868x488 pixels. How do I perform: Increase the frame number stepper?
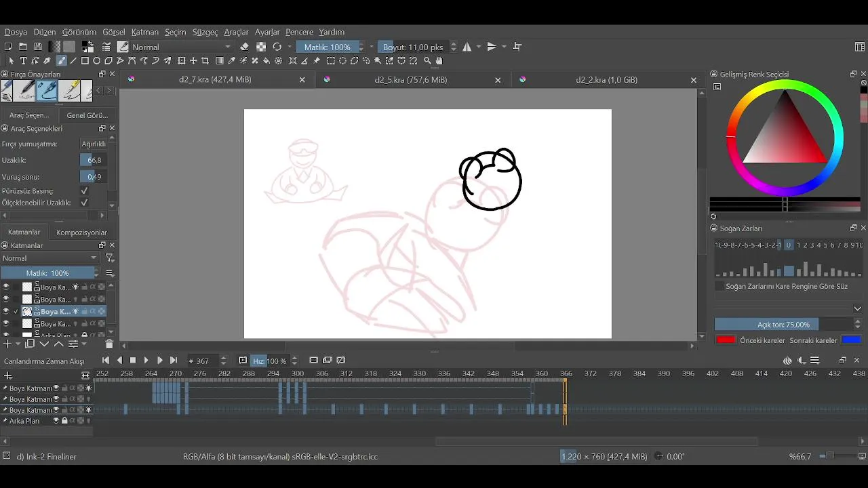point(224,358)
